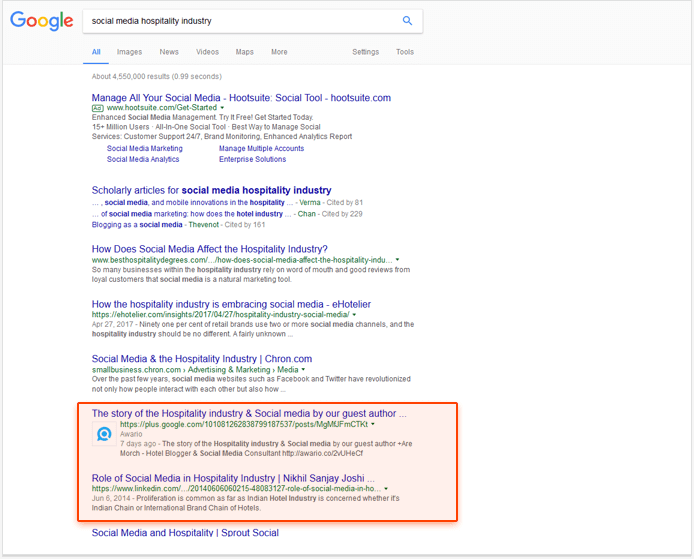Open the eHotelier hospitality industry result

coord(231,305)
